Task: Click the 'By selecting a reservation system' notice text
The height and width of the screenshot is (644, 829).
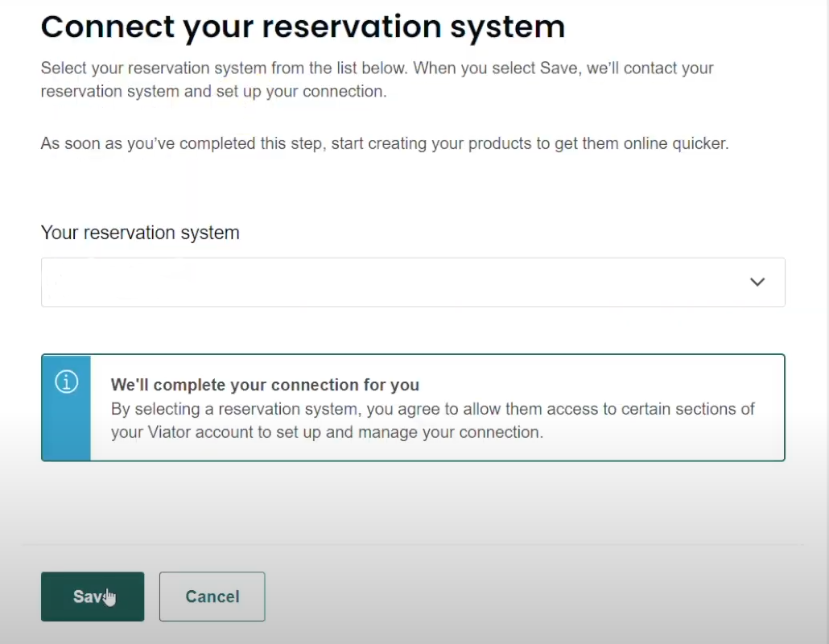Action: [x=432, y=420]
